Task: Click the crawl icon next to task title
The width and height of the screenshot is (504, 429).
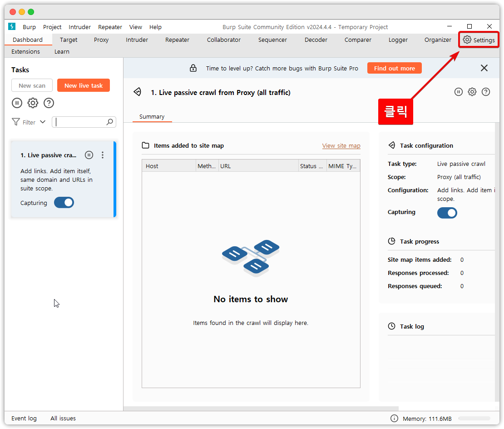Action: 138,92
